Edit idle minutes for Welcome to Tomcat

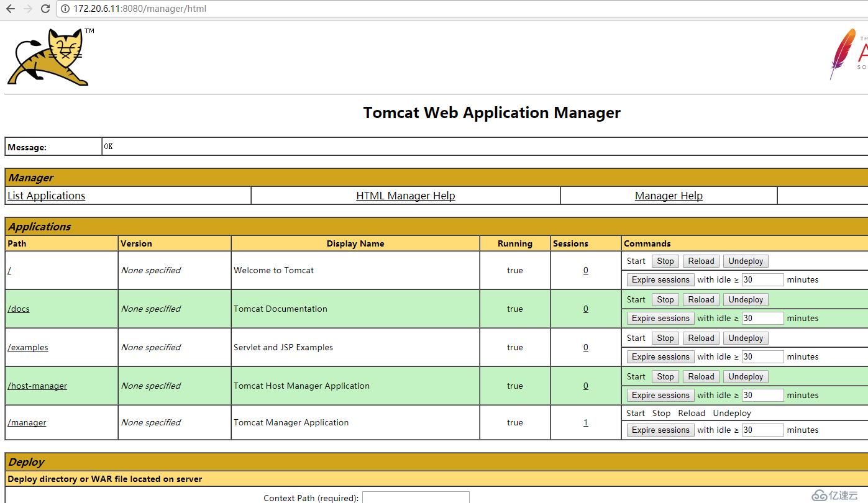pyautogui.click(x=763, y=280)
